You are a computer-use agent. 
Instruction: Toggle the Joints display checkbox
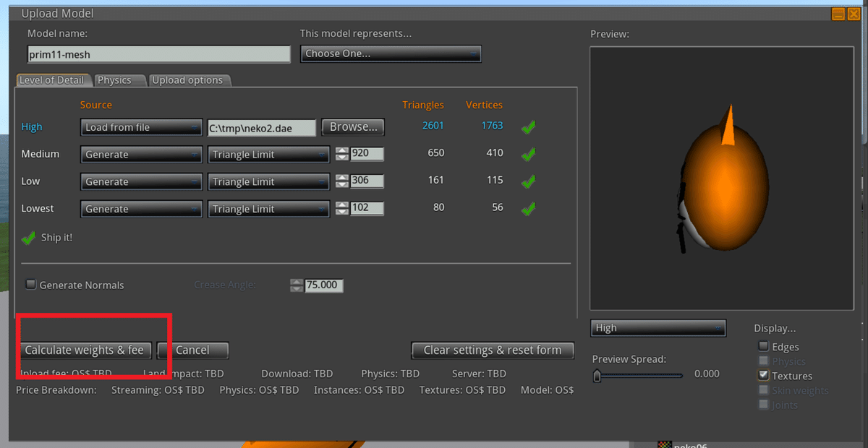(x=763, y=404)
